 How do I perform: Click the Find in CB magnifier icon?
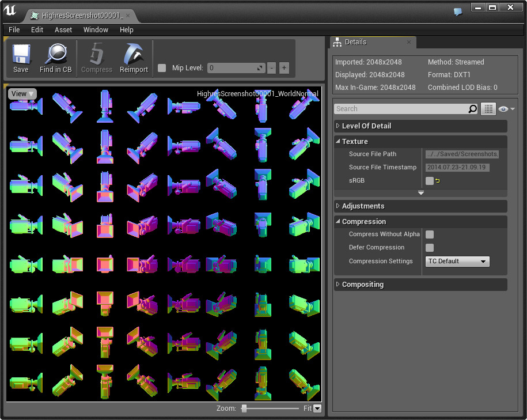[56, 55]
